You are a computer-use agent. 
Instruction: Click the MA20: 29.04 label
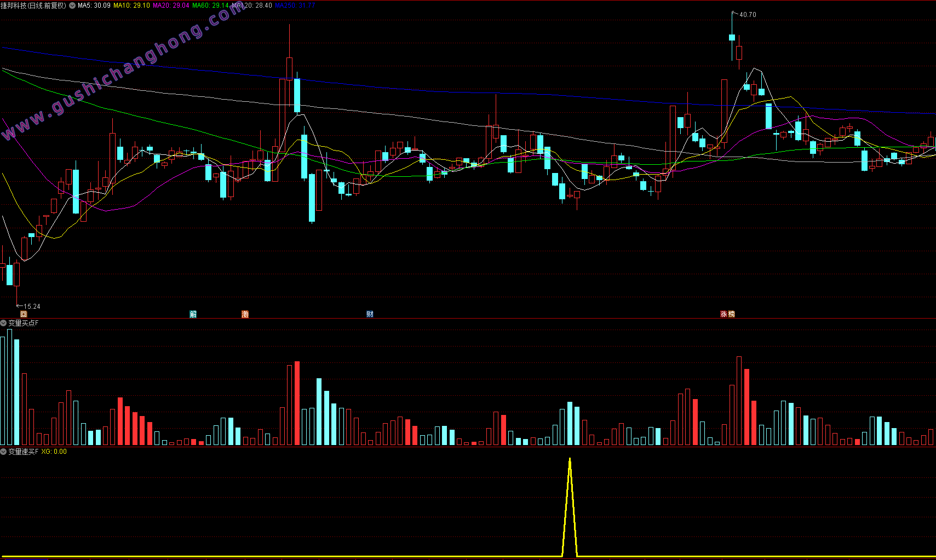(171, 5)
